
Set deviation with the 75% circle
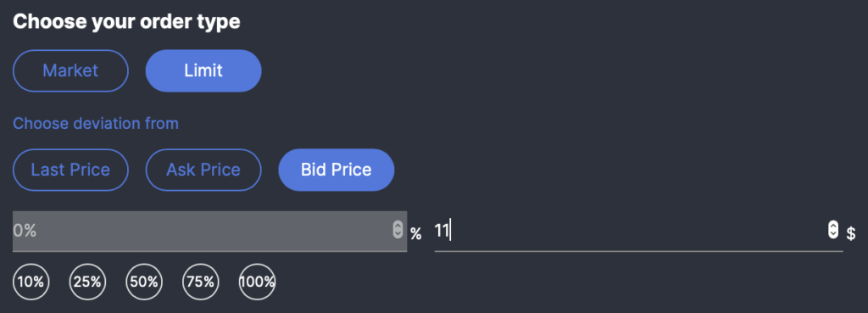tap(200, 282)
